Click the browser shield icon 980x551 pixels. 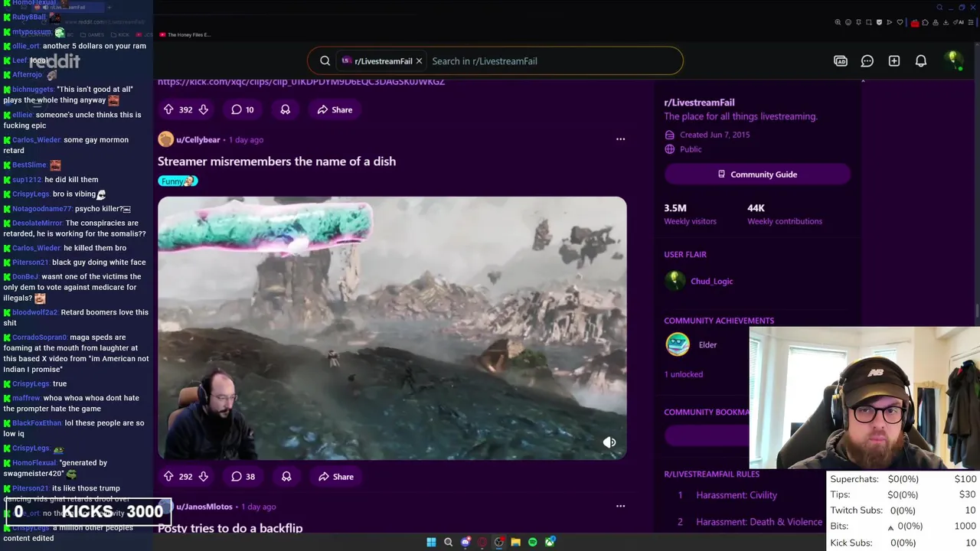(x=879, y=22)
